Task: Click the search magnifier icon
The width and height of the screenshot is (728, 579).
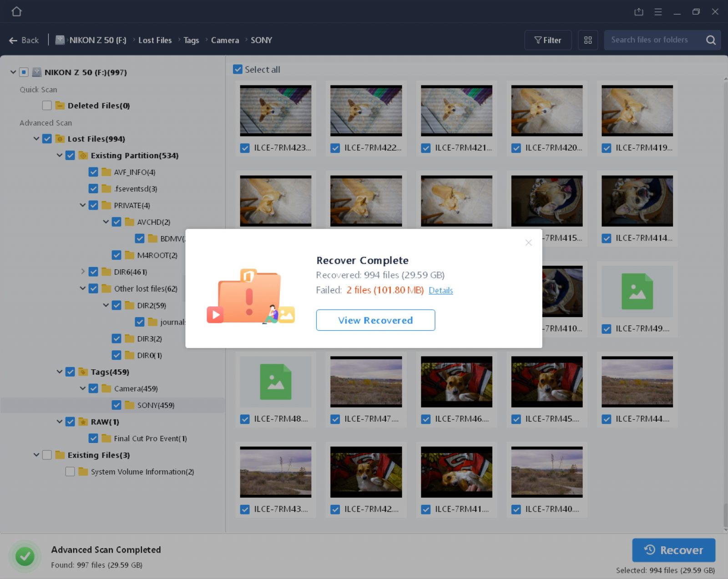Action: tap(711, 40)
